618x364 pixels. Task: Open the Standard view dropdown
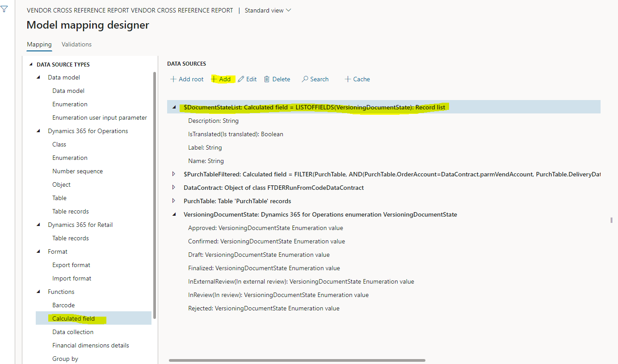[267, 9]
